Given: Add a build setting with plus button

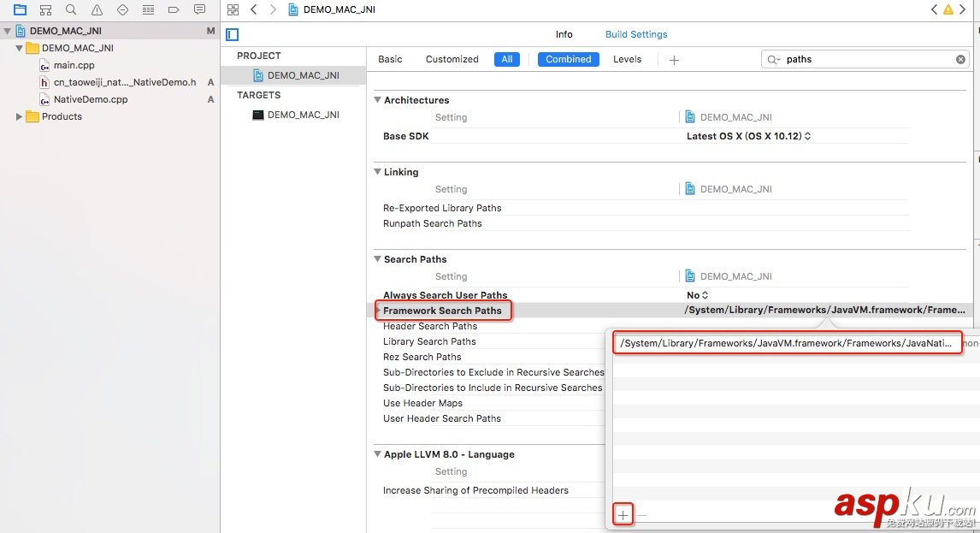Looking at the screenshot, I should click(x=674, y=59).
